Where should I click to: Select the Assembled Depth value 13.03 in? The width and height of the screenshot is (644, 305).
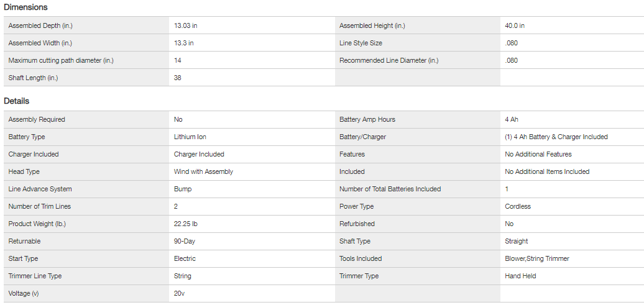click(x=186, y=25)
